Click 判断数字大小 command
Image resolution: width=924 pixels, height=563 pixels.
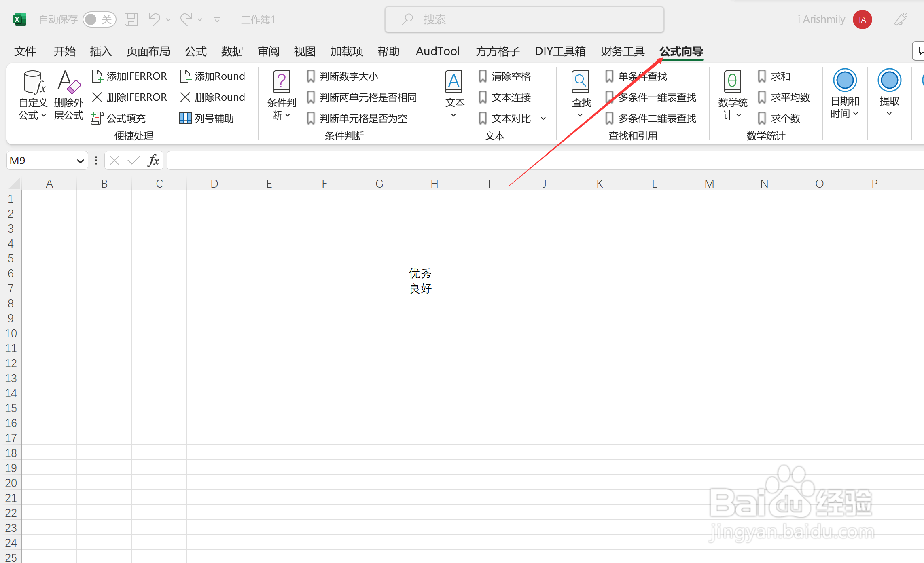(x=343, y=76)
